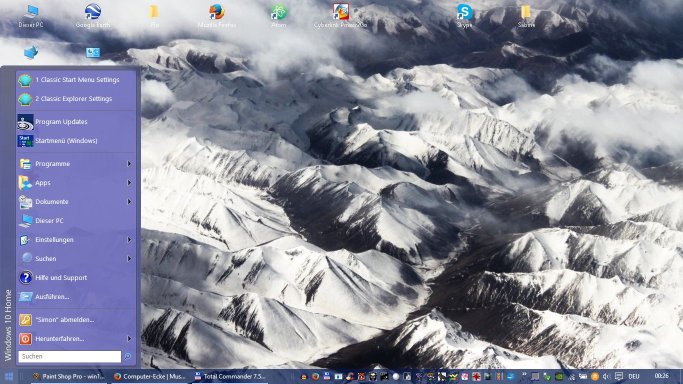
Task: Open Classic Start Menu Settings entry
Action: pos(76,80)
